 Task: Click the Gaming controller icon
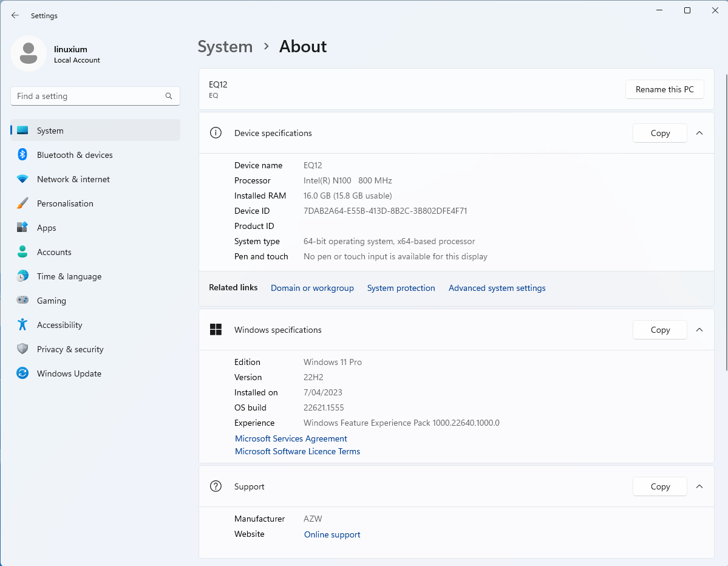click(22, 300)
